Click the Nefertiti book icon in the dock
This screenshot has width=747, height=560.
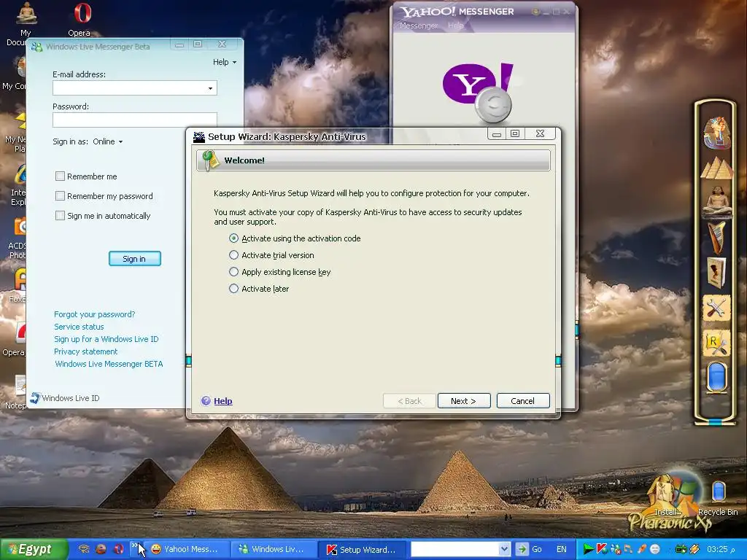coord(716,272)
